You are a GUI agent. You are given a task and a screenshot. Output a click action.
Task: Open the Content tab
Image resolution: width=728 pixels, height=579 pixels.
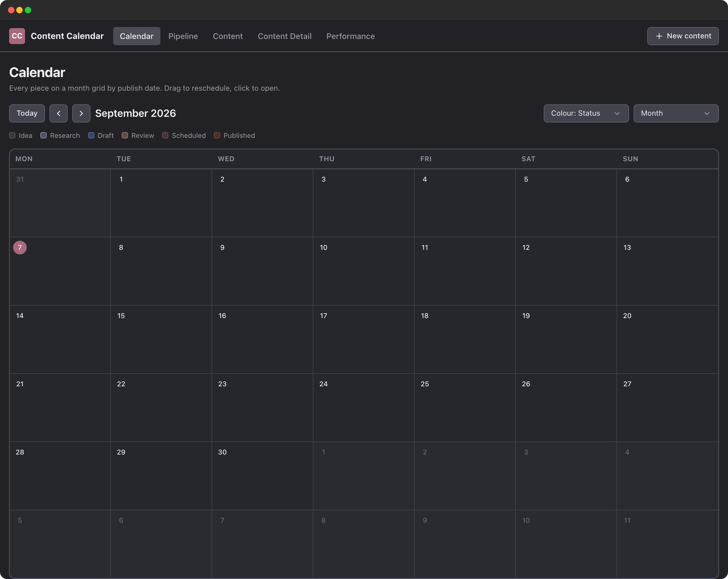(228, 36)
